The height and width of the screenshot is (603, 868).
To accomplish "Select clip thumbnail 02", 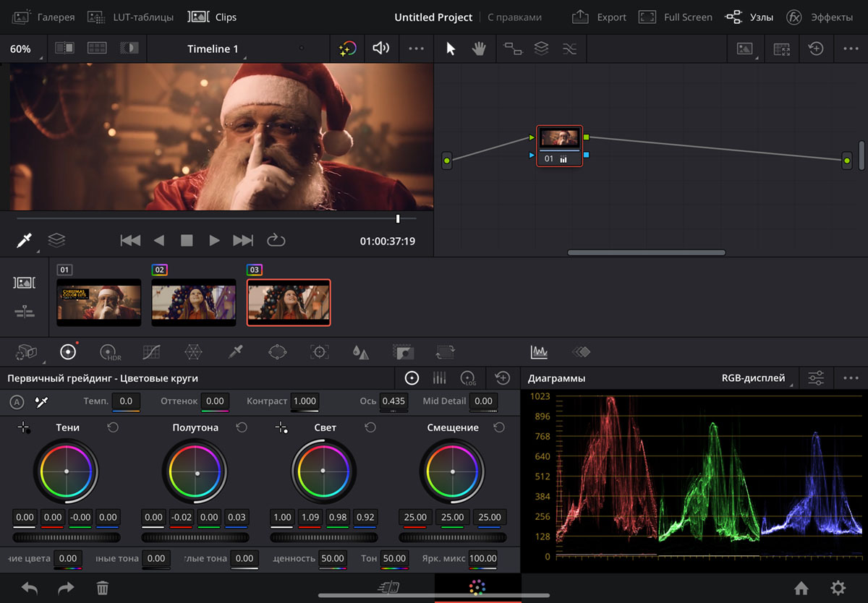I will tap(193, 302).
